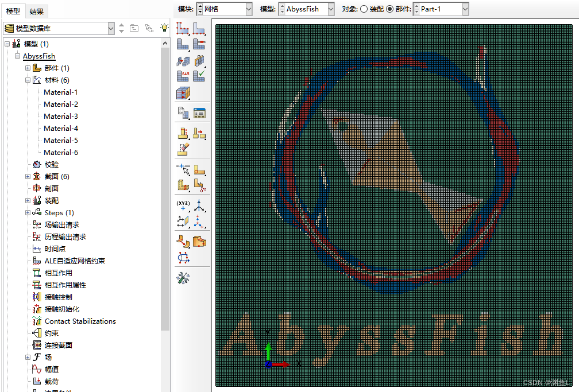Image resolution: width=579 pixels, height=392 pixels.
Task: Expand the 部件 (1) node
Action: [28, 68]
